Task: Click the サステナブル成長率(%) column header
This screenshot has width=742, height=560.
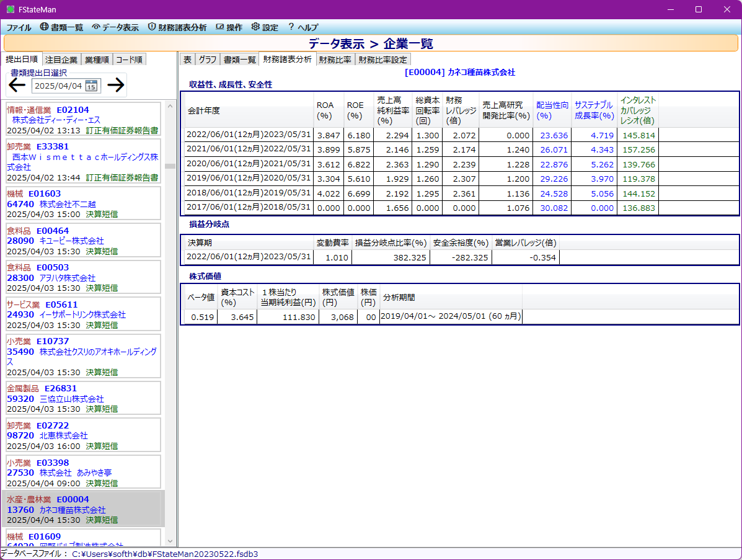Action: pos(594,110)
